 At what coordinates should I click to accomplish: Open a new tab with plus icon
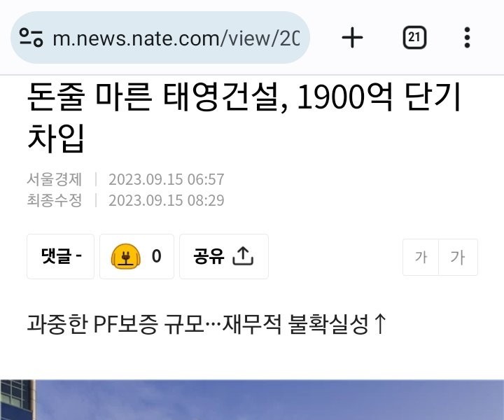tap(352, 38)
